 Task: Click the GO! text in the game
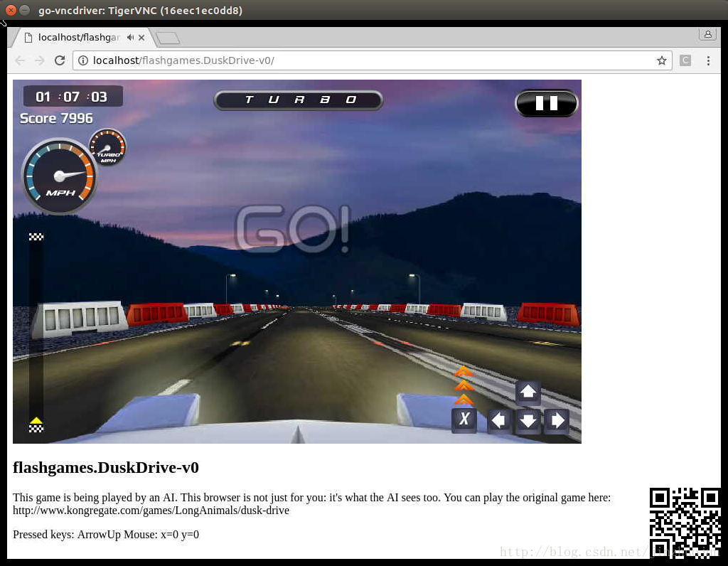click(292, 229)
